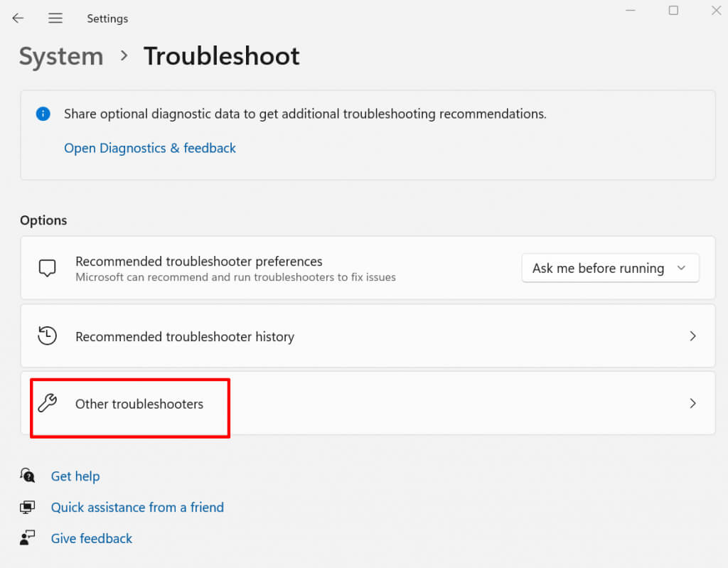Open Quick assistance from a friend
Image resolution: width=728 pixels, height=568 pixels.
point(137,508)
